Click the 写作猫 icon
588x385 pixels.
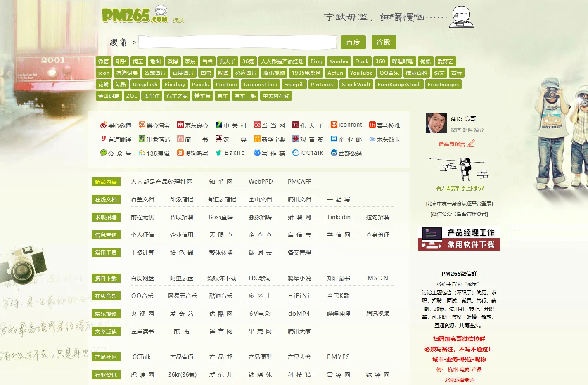[257, 153]
